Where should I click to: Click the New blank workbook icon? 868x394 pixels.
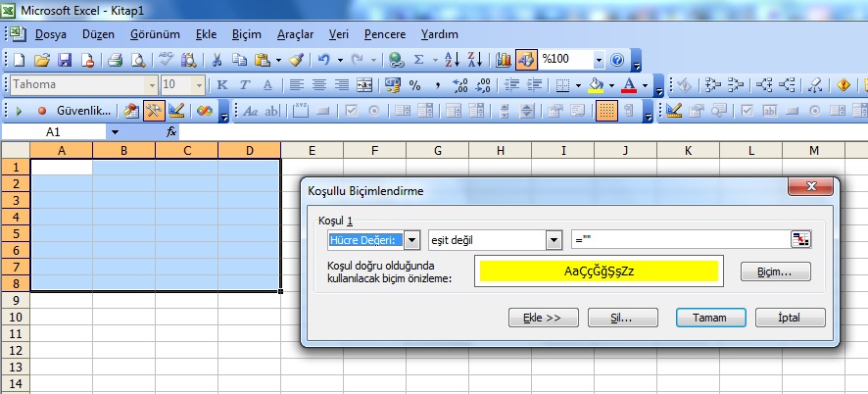[19, 60]
